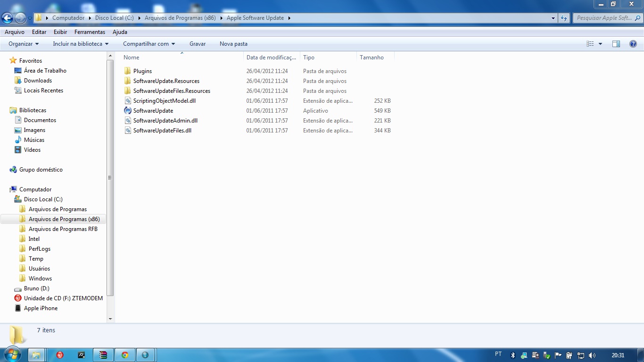
Task: Click the network connection tray icon
Action: click(x=581, y=355)
